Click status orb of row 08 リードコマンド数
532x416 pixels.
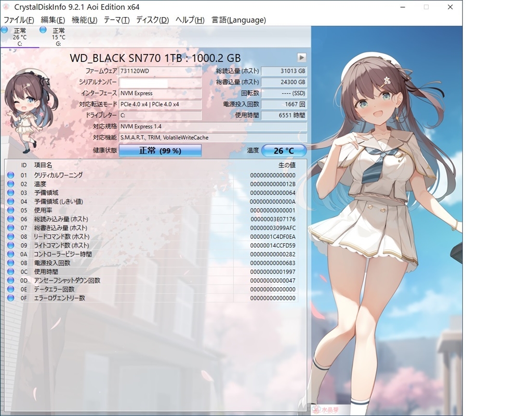tap(11, 236)
